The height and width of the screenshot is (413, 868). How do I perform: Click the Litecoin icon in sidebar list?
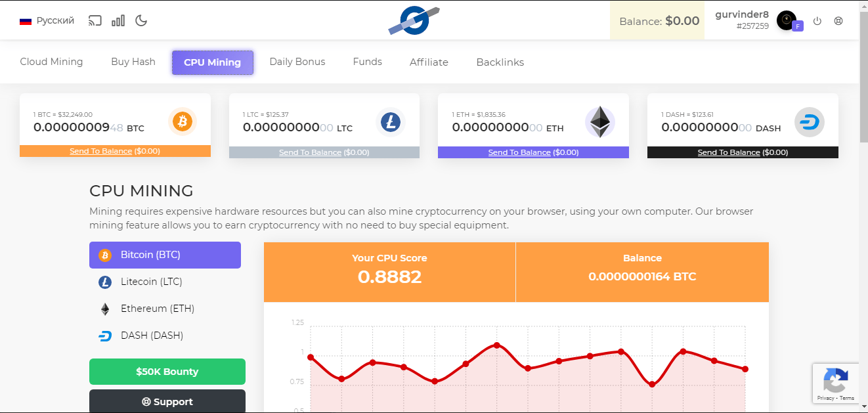pos(105,282)
